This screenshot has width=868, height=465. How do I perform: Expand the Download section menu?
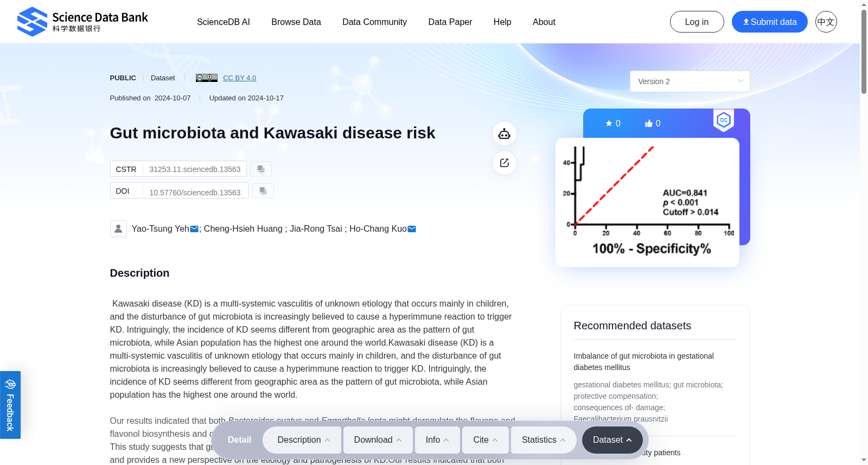click(378, 440)
